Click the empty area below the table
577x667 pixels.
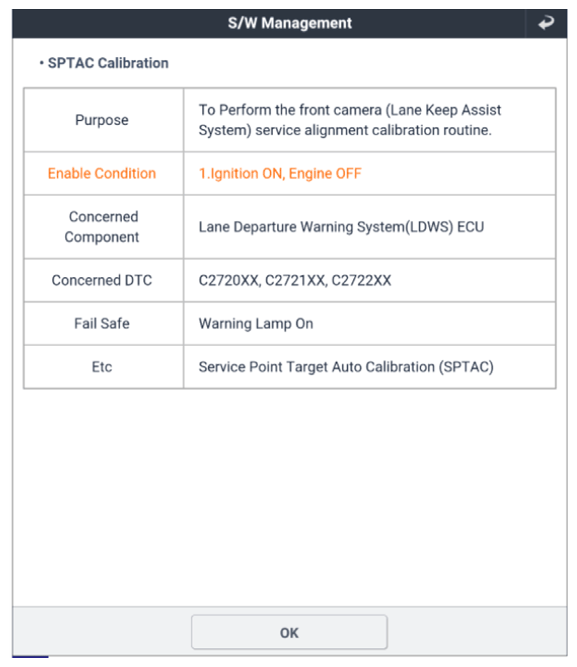point(289,497)
